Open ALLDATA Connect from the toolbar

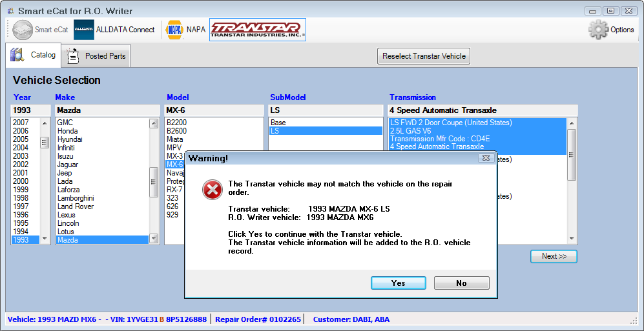[84, 30]
